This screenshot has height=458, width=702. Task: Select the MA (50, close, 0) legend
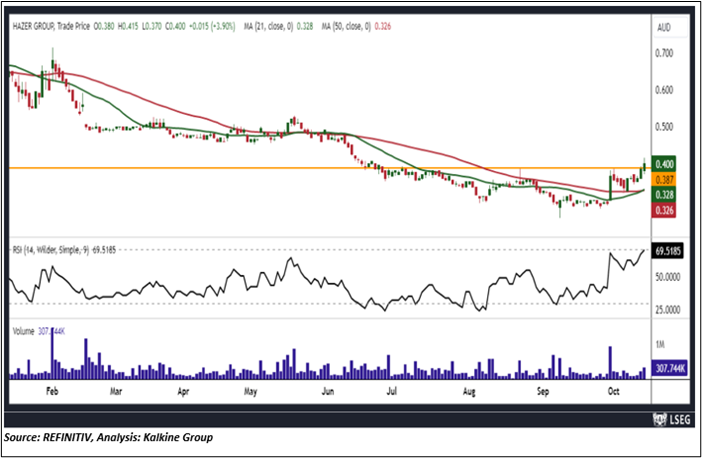tap(346, 26)
